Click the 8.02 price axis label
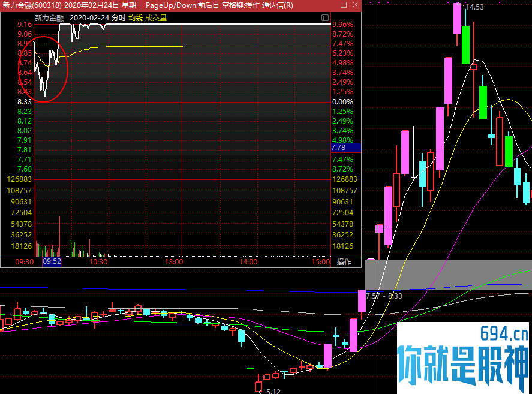The height and width of the screenshot is (394, 532). [x=25, y=131]
